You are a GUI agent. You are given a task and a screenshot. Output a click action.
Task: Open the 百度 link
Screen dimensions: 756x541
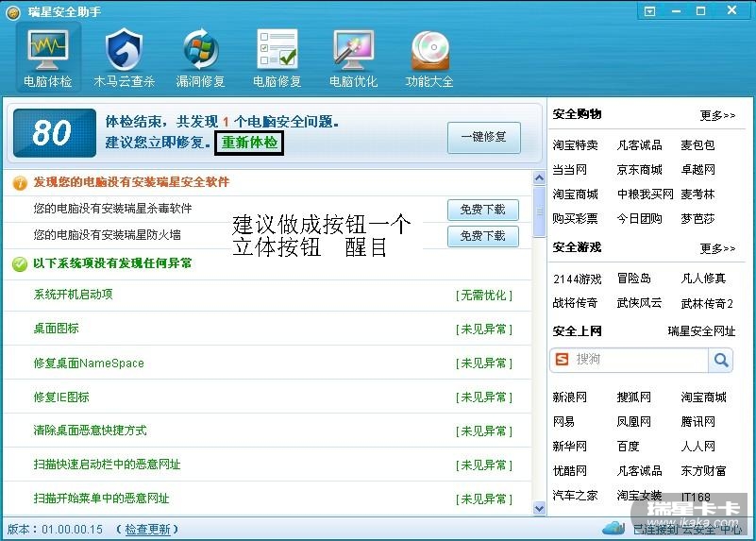coord(628,447)
